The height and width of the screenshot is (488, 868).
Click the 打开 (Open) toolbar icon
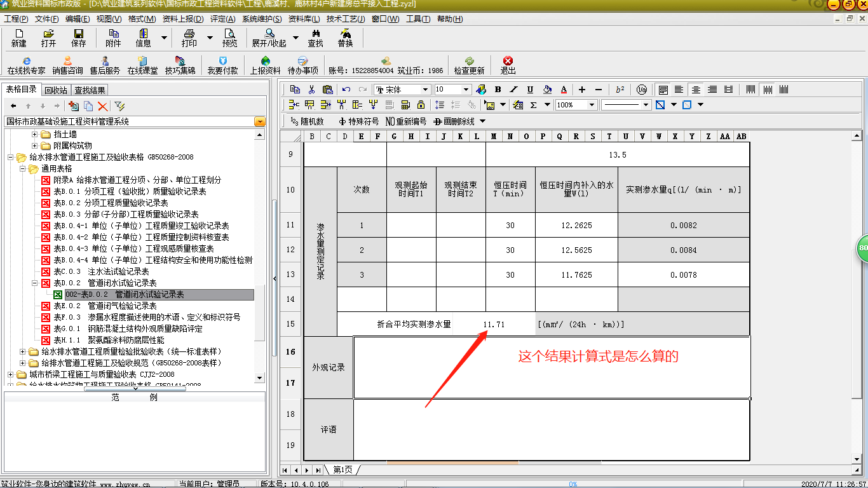(48, 38)
